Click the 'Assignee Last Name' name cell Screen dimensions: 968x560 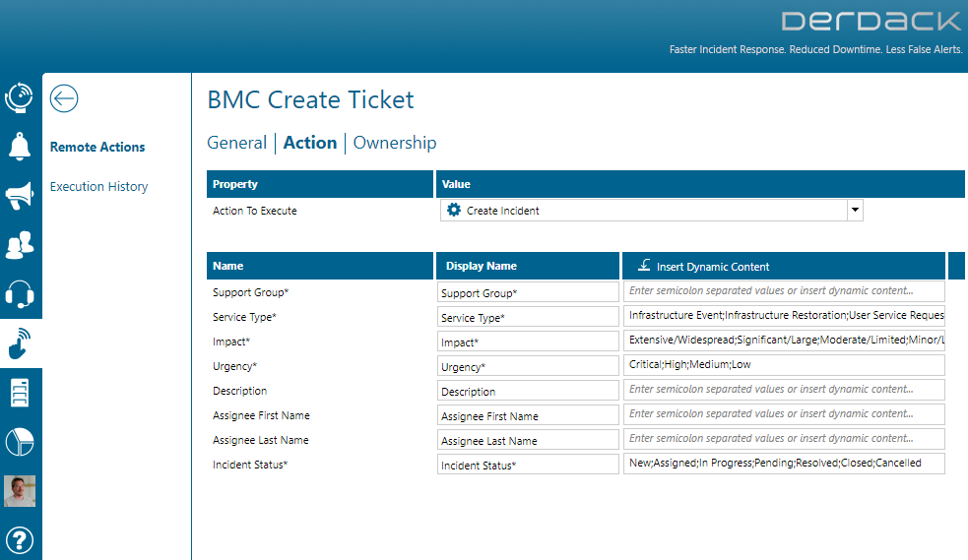[261, 440]
